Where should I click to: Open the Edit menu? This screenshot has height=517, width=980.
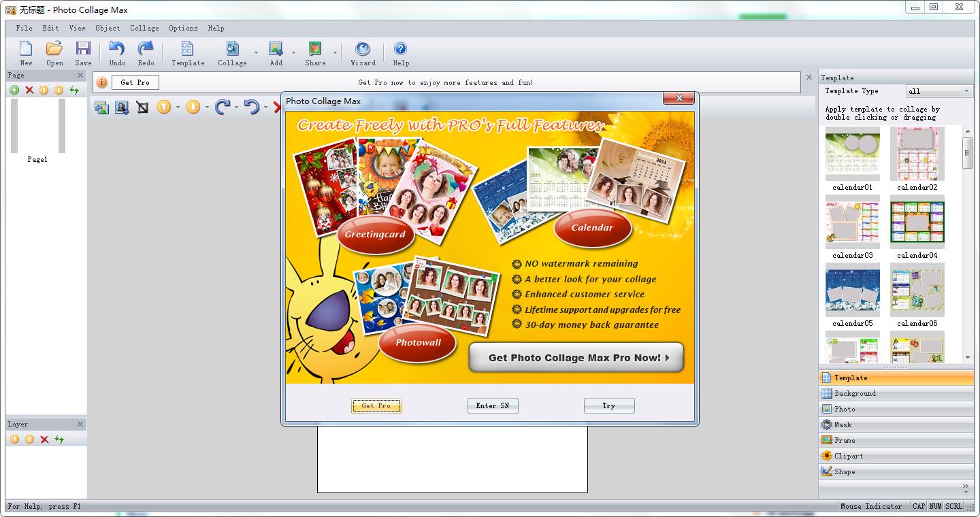pos(50,28)
